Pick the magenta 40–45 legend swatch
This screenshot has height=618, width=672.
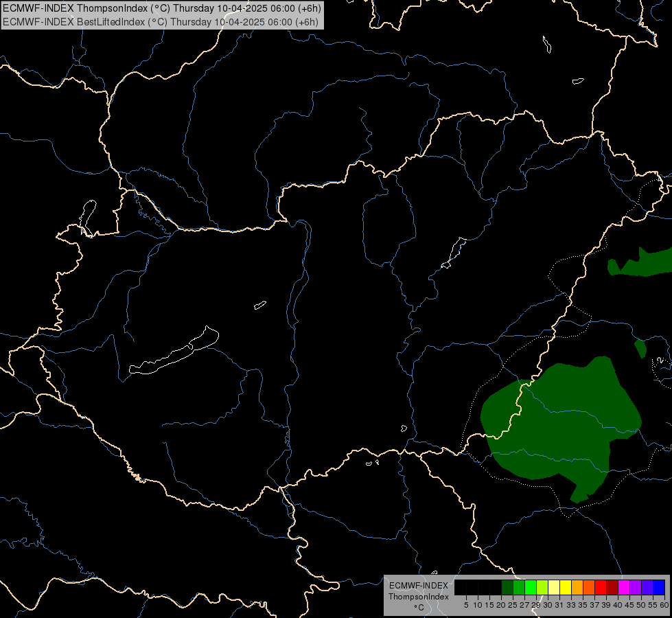coord(624,587)
